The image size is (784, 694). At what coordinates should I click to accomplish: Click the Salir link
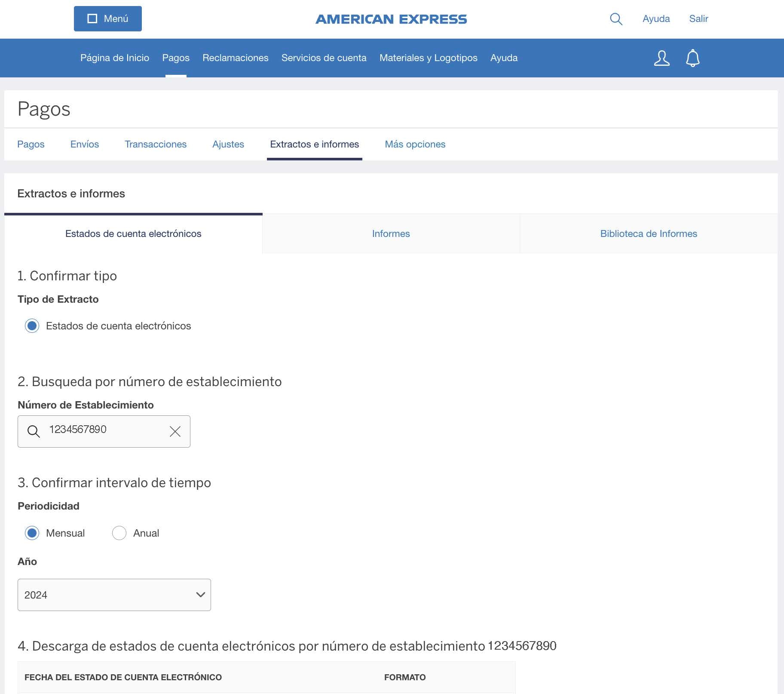pyautogui.click(x=699, y=18)
